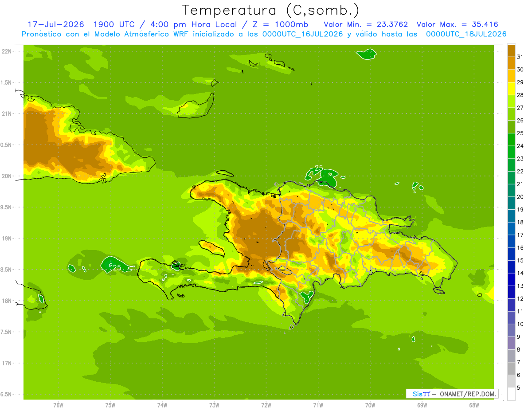Click legend value 12 on color scale
This screenshot has height=411, width=532.
(x=520, y=299)
